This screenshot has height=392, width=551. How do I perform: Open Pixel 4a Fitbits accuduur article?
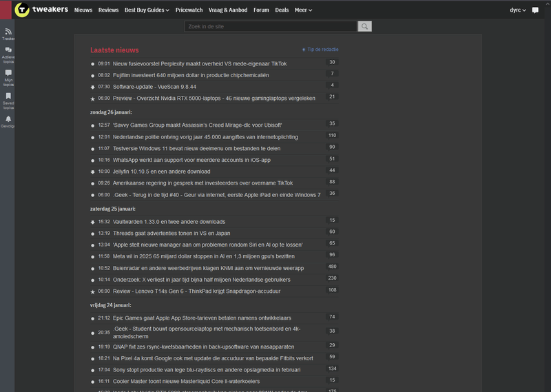pyautogui.click(x=213, y=358)
